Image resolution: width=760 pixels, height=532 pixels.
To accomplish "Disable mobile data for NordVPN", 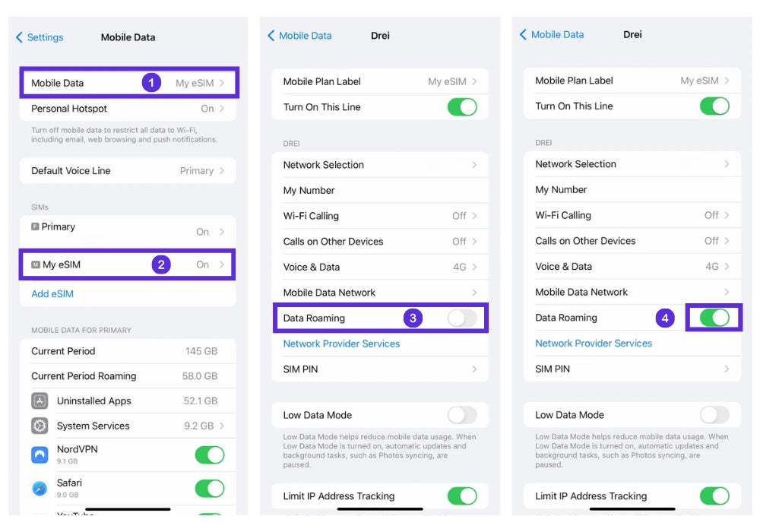I will coord(210,454).
